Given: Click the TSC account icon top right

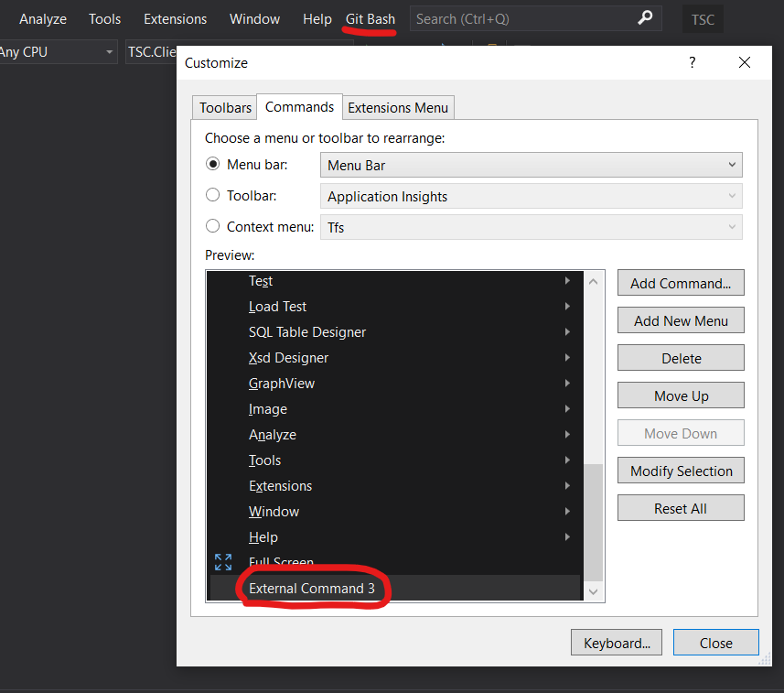Looking at the screenshot, I should (702, 18).
